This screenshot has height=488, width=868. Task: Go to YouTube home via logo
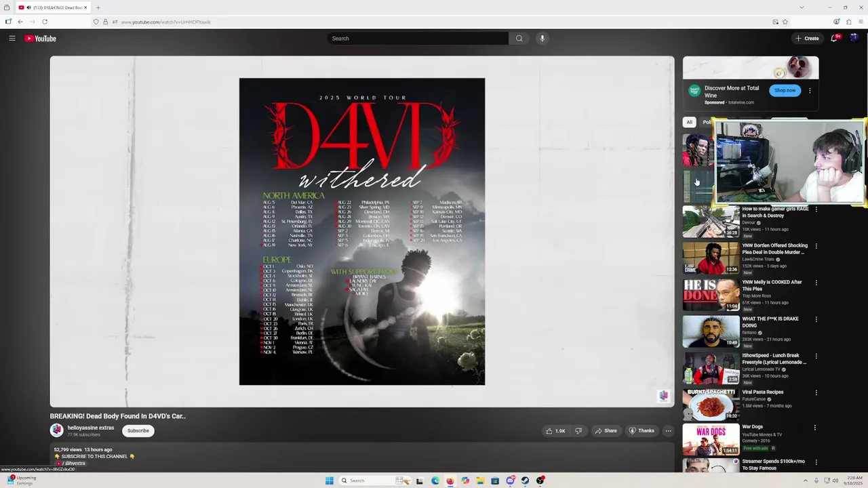point(41,39)
